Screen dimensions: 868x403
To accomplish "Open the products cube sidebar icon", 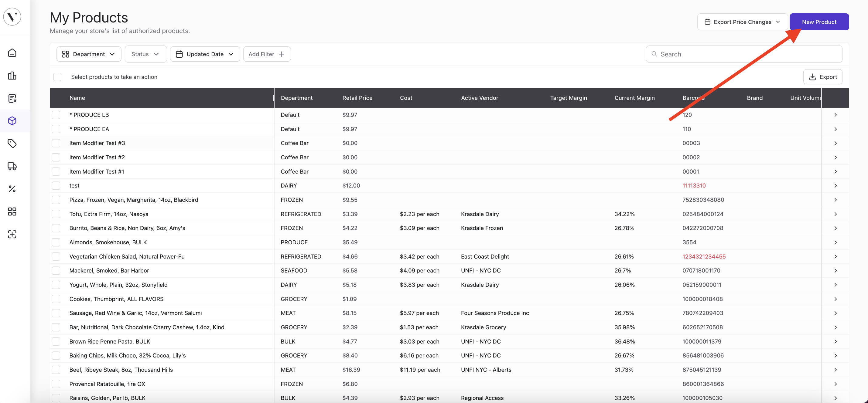I will [x=12, y=121].
